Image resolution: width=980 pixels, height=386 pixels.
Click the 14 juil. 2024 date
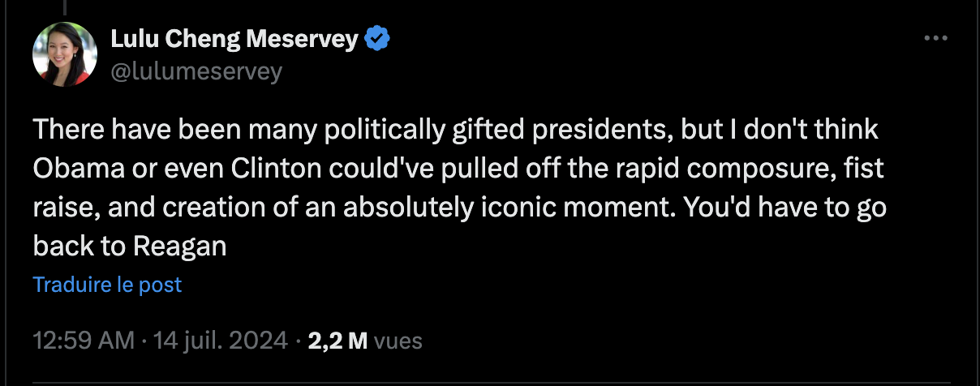(x=217, y=341)
